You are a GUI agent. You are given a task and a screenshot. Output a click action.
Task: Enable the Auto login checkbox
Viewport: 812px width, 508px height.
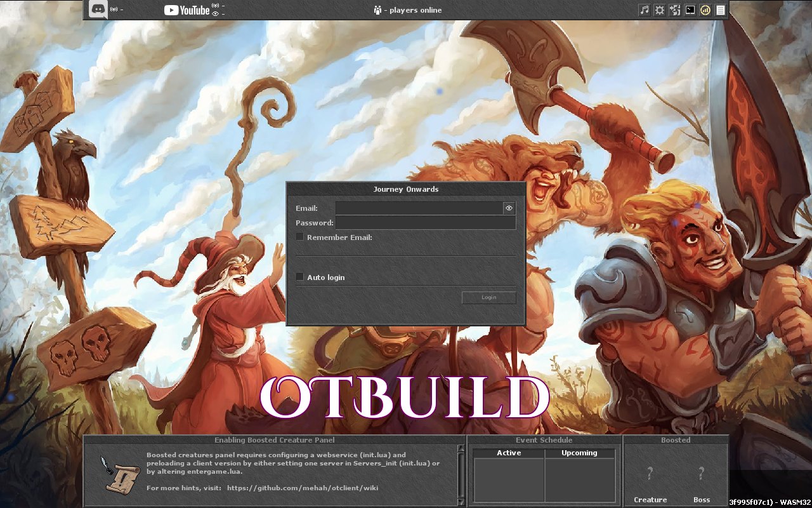pyautogui.click(x=300, y=277)
